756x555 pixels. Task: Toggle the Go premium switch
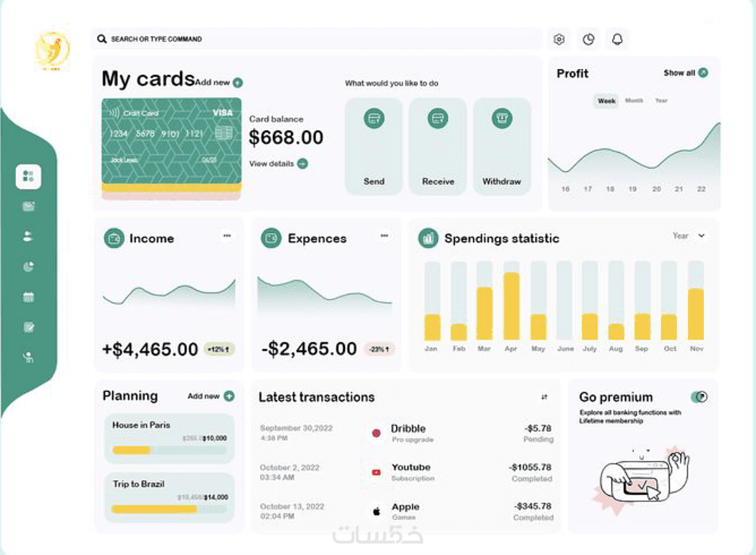tap(699, 397)
